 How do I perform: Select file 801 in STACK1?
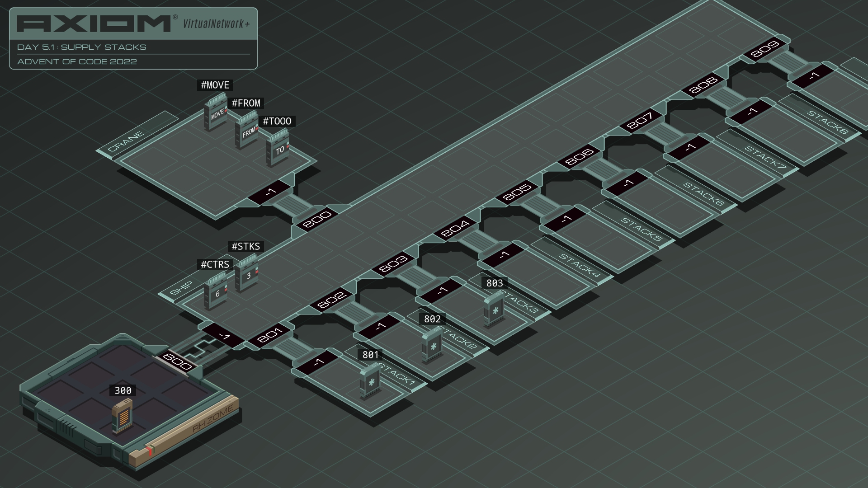370,381
